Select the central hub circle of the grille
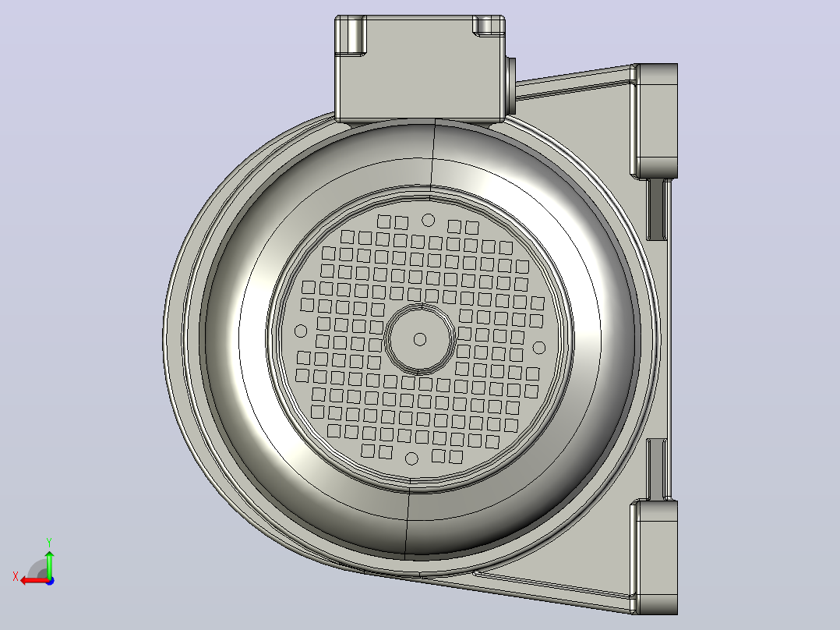Screen dimensions: 840x630 point(420,339)
